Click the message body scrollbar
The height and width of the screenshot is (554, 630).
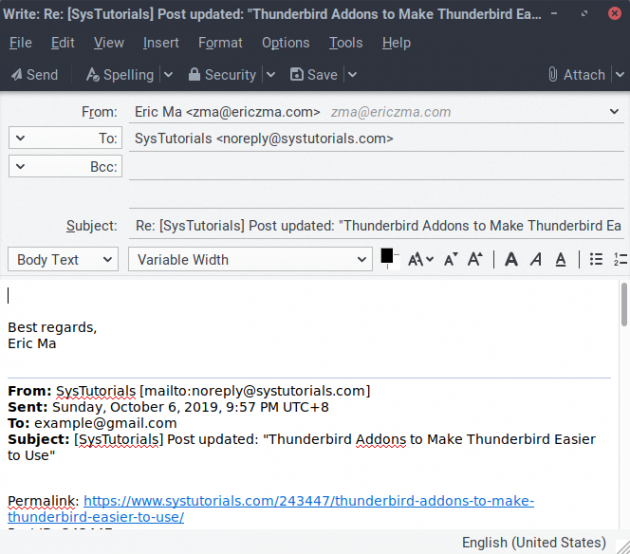point(624,304)
